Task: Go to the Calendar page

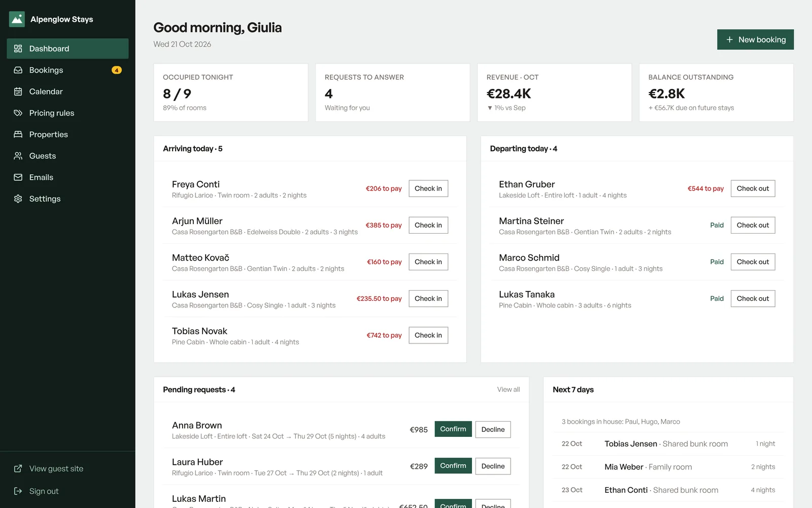Action: point(67,91)
